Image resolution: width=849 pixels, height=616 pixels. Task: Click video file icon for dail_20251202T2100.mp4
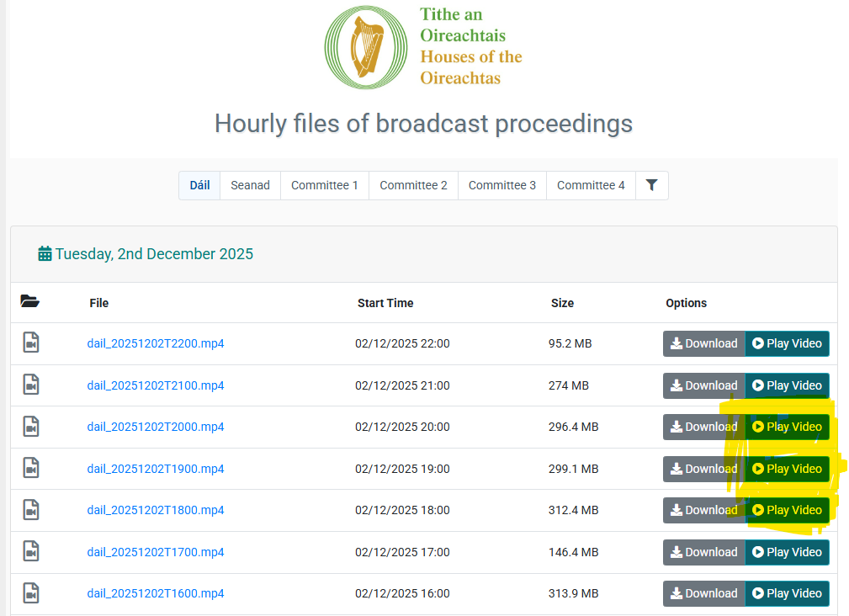coord(31,385)
